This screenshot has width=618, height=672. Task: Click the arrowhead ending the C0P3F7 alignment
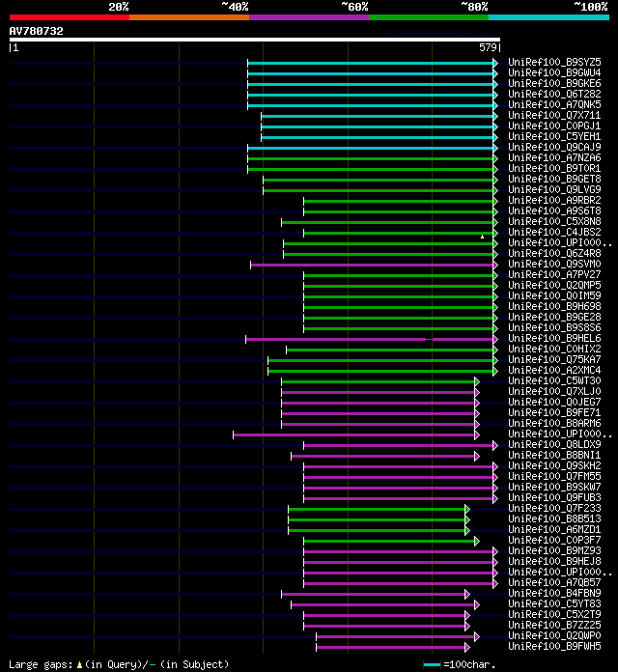(477, 542)
